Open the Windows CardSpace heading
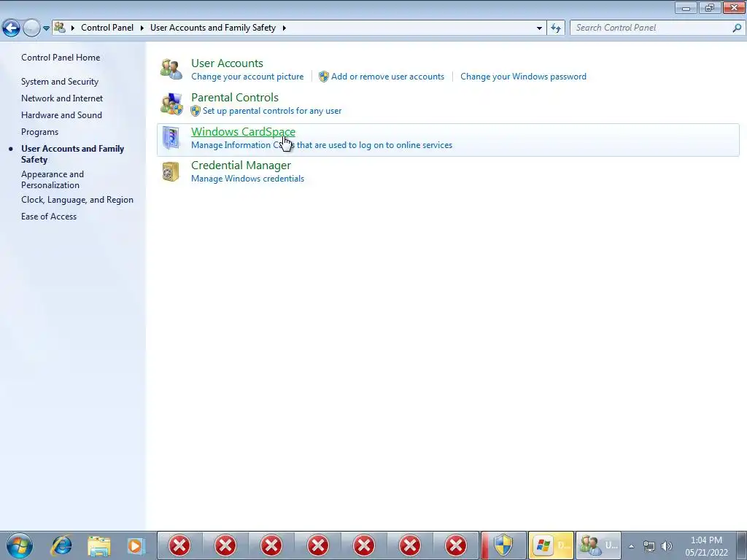The image size is (747, 560). tap(243, 131)
